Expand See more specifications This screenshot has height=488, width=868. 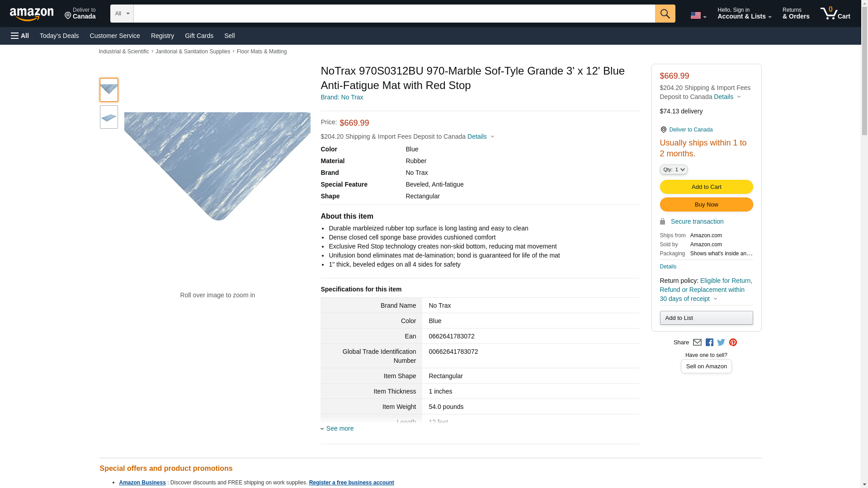tap(339, 428)
